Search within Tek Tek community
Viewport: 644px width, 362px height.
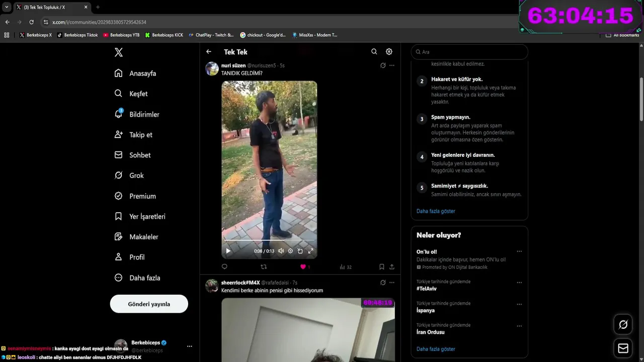pos(374,52)
